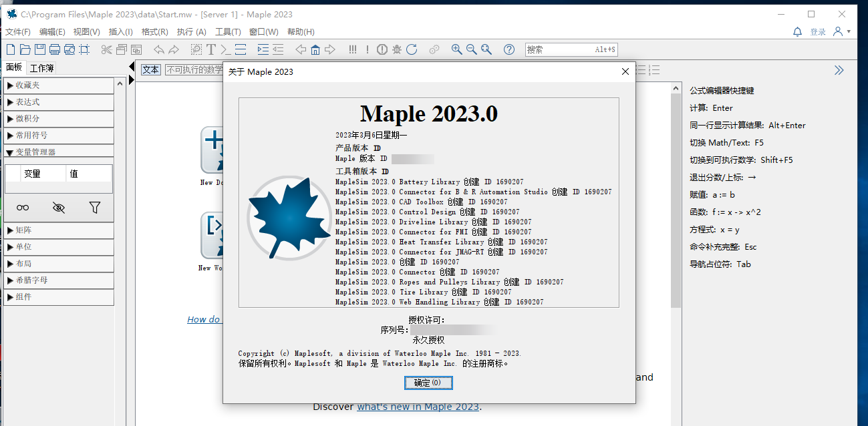The image size is (868, 426).
Task: Expand the 矩阵 palette
Action: coord(59,230)
